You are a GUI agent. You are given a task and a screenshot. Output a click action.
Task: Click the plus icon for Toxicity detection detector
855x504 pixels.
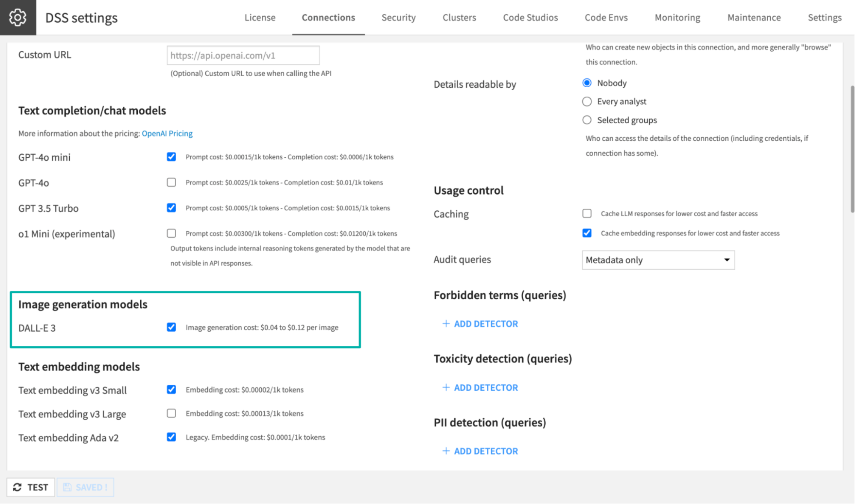446,387
